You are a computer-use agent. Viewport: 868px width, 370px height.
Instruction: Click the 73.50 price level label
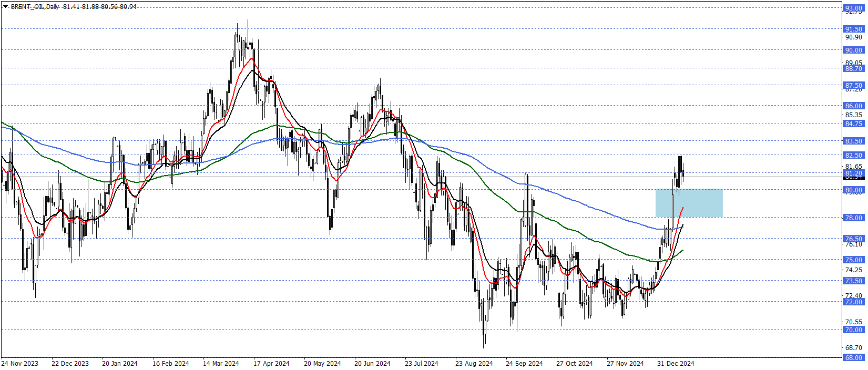[x=853, y=281]
